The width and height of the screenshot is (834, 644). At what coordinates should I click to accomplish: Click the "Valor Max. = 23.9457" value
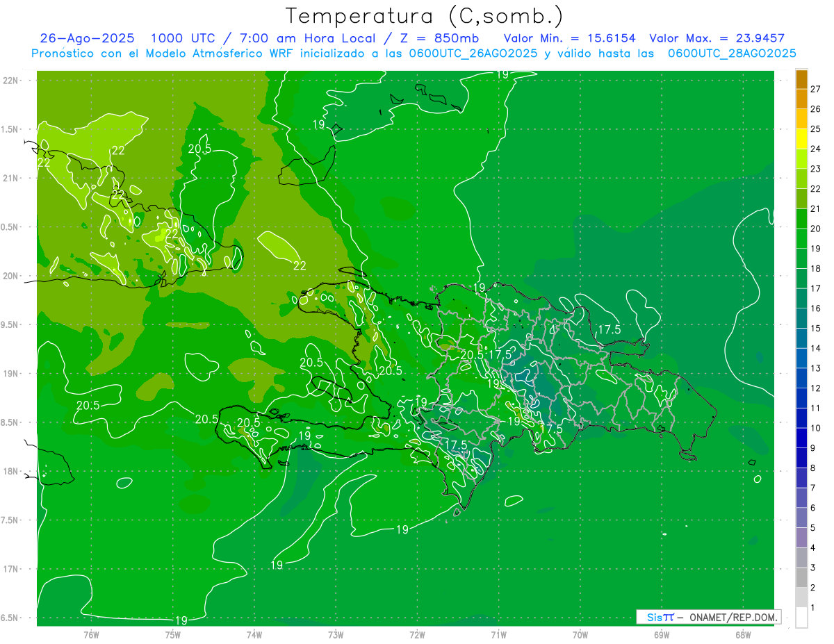717,38
